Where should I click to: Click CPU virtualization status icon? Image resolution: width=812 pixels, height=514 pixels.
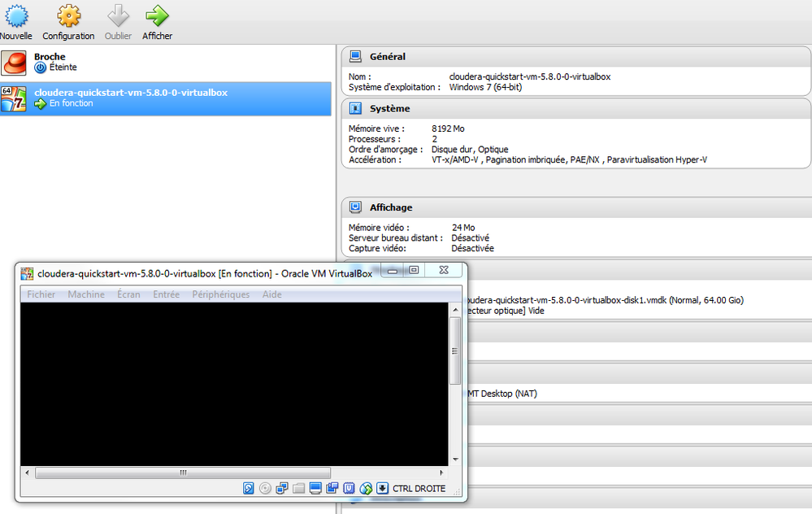tap(349, 488)
